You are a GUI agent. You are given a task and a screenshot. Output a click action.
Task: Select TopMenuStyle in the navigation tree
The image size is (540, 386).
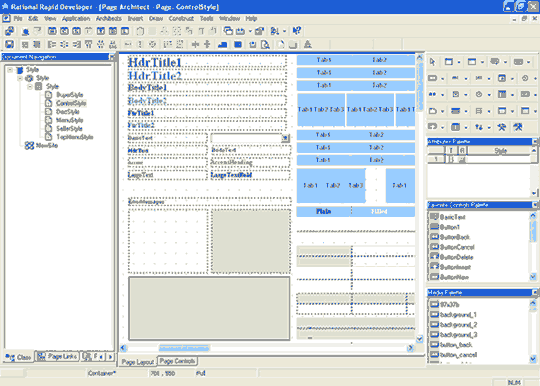tap(75, 137)
